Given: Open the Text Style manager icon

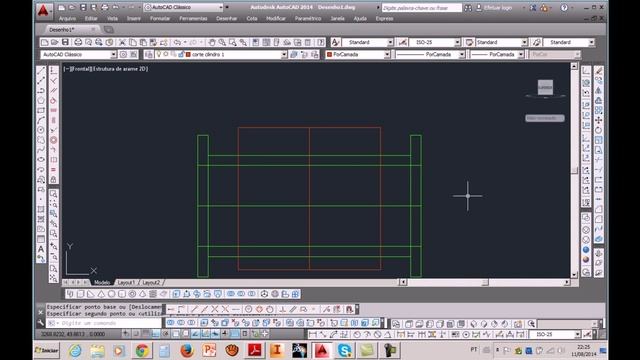Looking at the screenshot, I should [x=336, y=42].
